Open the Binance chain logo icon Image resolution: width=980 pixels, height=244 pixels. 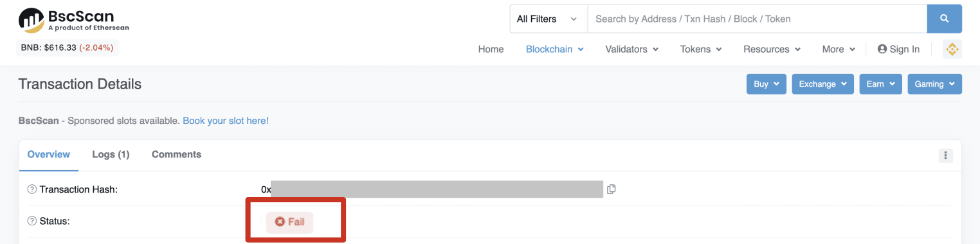952,49
